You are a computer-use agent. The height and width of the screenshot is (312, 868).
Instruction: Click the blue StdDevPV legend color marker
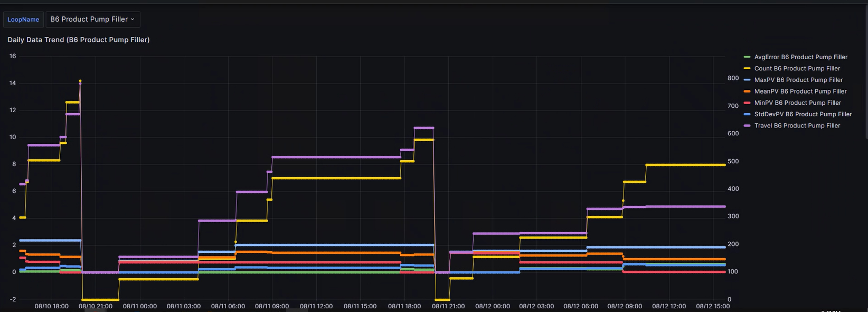(747, 114)
